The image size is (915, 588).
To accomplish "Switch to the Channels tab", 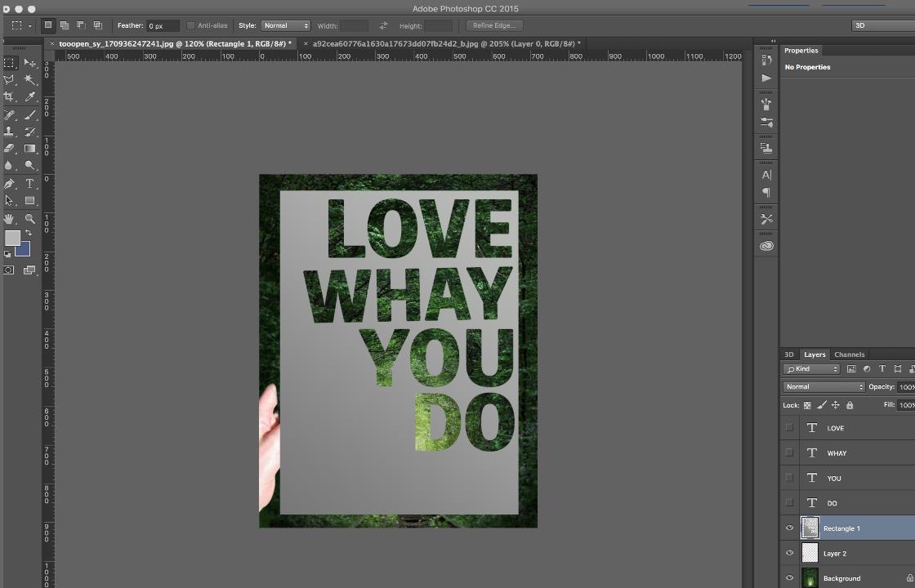I will click(849, 354).
